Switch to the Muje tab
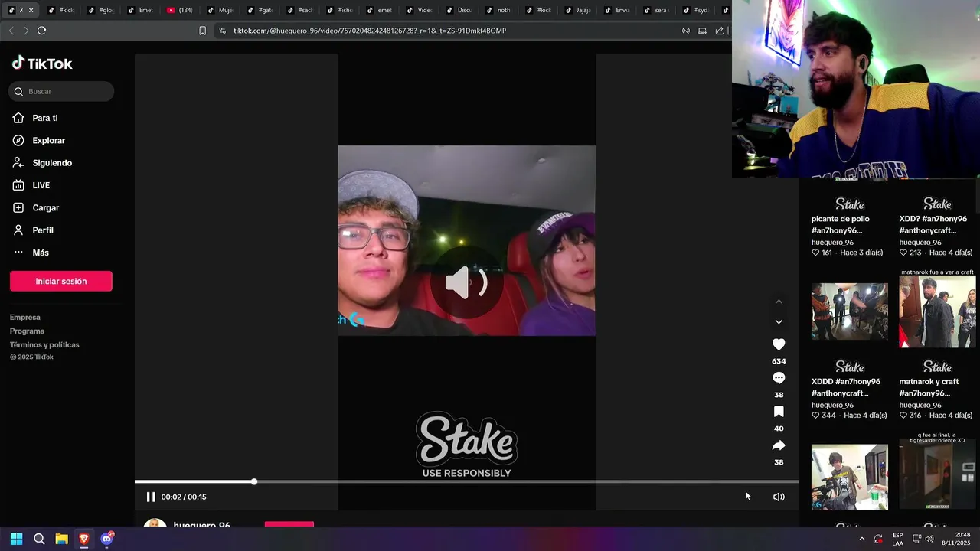Screen dimensions: 980x551 coord(220,11)
